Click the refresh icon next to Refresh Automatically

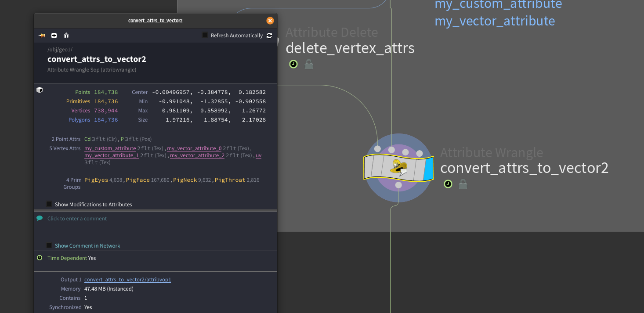(269, 36)
